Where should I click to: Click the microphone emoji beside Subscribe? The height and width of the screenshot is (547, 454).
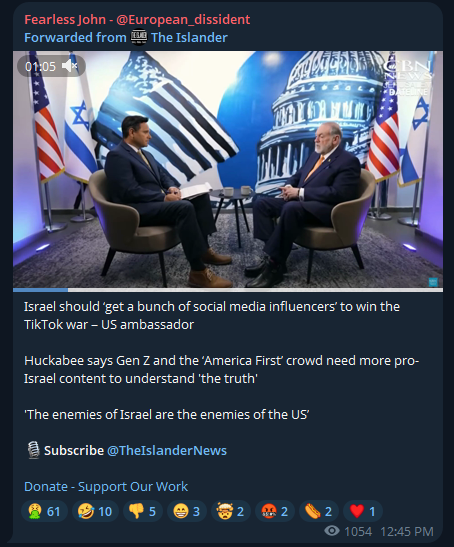pyautogui.click(x=33, y=450)
